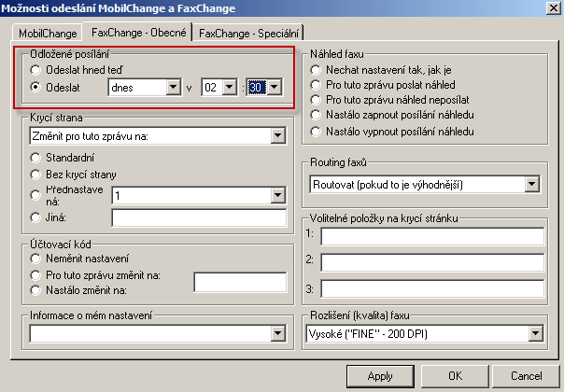This screenshot has height=392, width=564.
Task: Select the FaxChange - Obecné tab
Action: (138, 33)
